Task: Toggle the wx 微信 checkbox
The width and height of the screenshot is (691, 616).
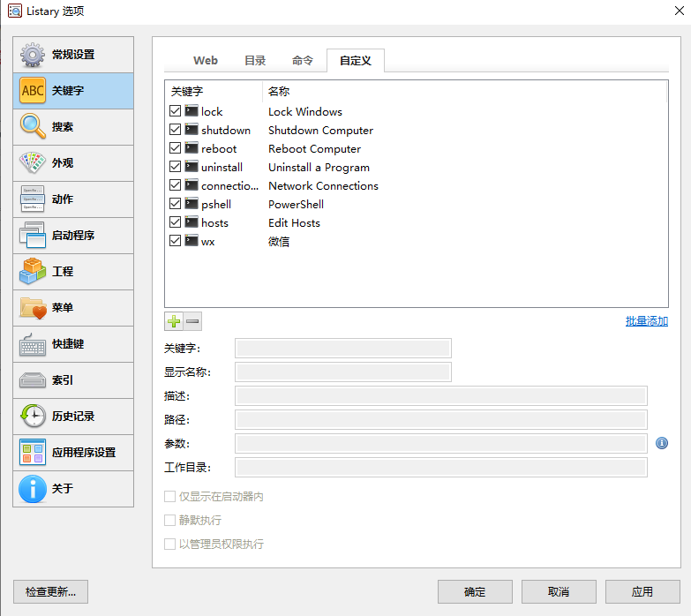Action: (175, 241)
